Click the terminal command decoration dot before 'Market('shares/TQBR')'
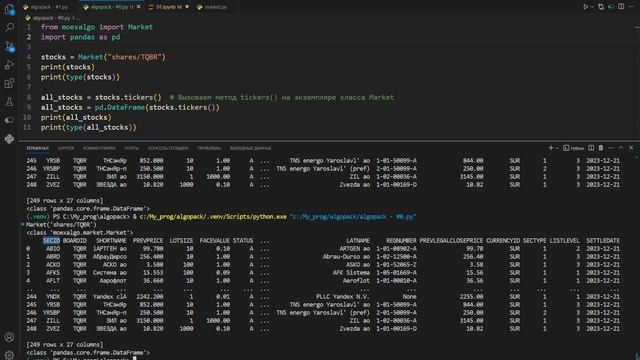The height and width of the screenshot is (360, 640). click(x=22, y=224)
